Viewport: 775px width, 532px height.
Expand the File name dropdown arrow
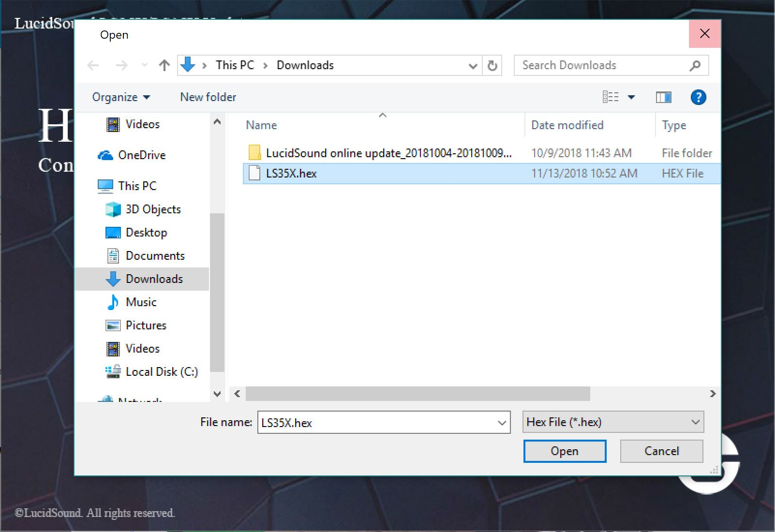[x=502, y=423]
